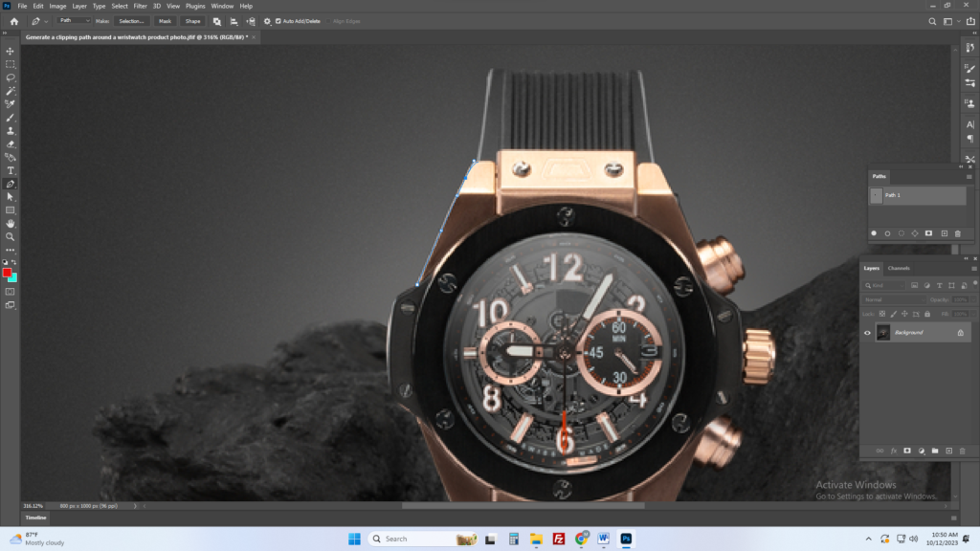
Task: Click the Hand tool
Action: tap(11, 223)
